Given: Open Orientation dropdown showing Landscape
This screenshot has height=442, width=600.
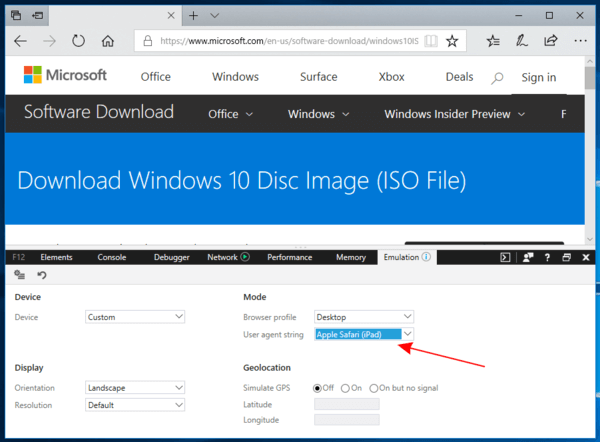Looking at the screenshot, I should pyautogui.click(x=135, y=388).
